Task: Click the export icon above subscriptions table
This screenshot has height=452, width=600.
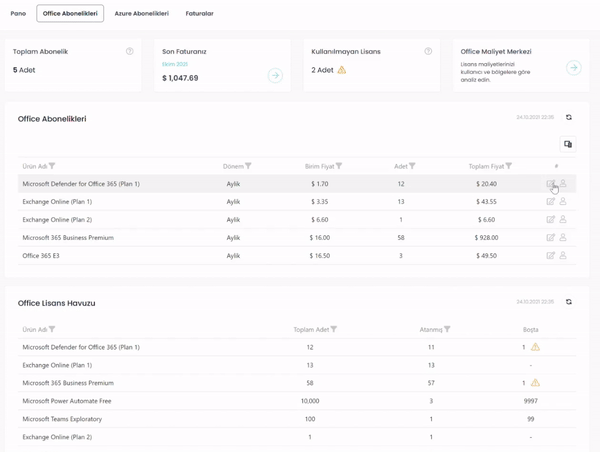Action: coord(568,144)
